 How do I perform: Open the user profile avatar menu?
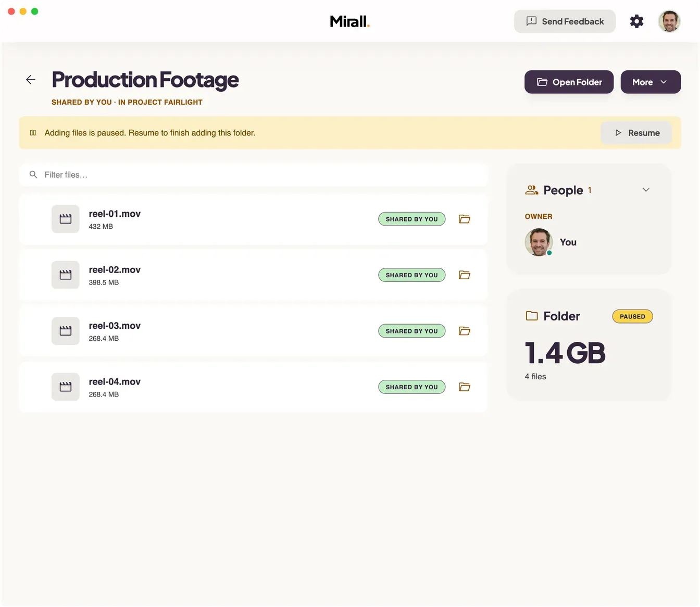(669, 21)
